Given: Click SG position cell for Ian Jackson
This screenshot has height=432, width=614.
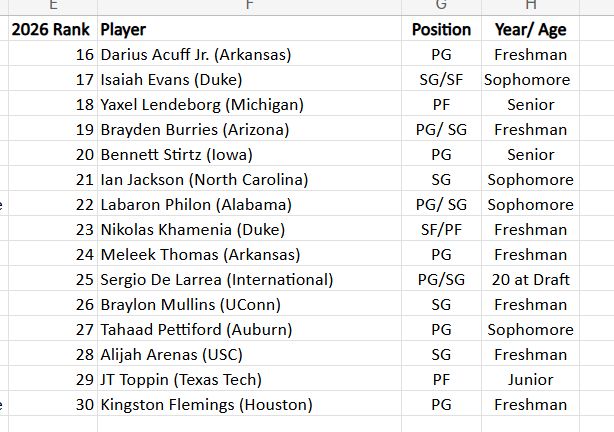Looking at the screenshot, I should pos(441,179).
